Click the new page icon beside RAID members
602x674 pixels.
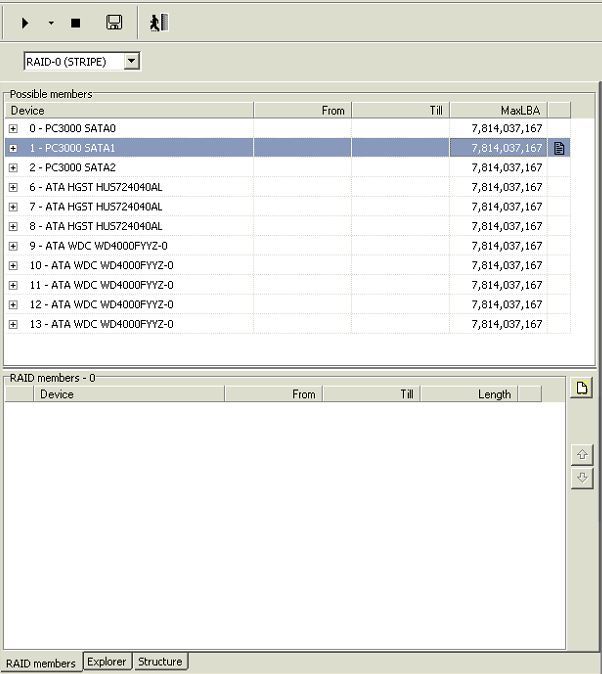[581, 389]
